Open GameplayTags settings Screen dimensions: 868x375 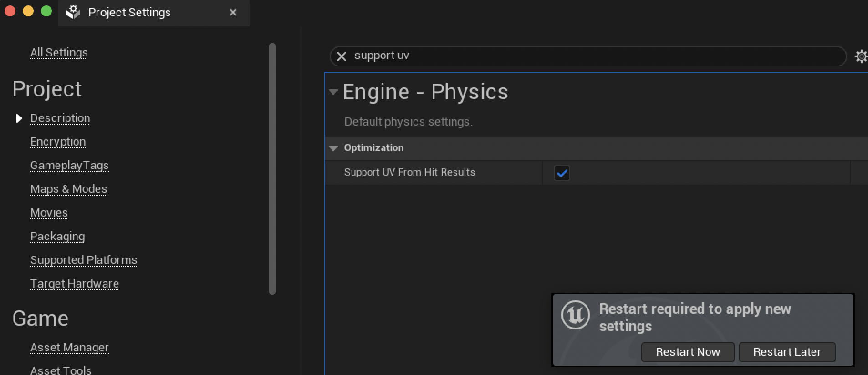[69, 166]
